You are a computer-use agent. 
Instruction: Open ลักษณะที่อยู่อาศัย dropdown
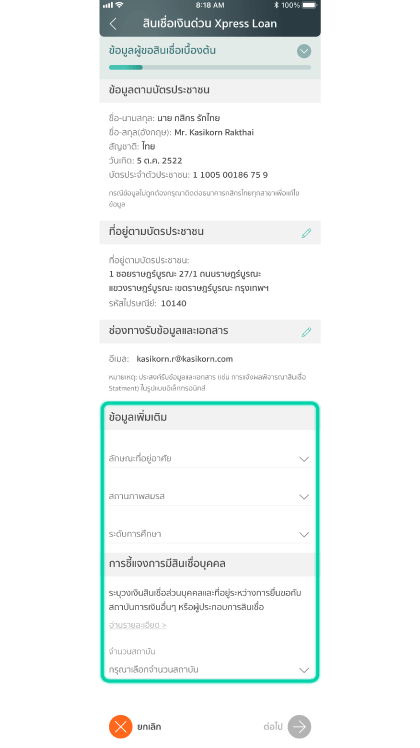point(210,458)
